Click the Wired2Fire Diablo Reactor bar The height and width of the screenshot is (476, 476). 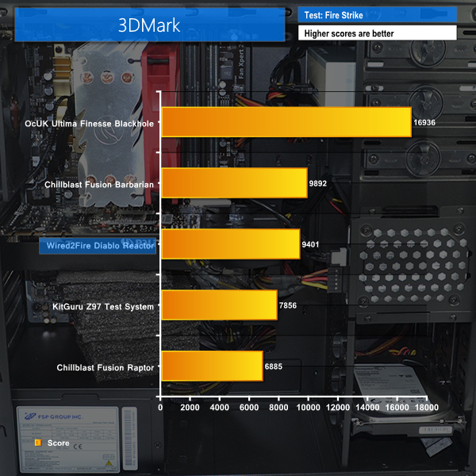231,244
